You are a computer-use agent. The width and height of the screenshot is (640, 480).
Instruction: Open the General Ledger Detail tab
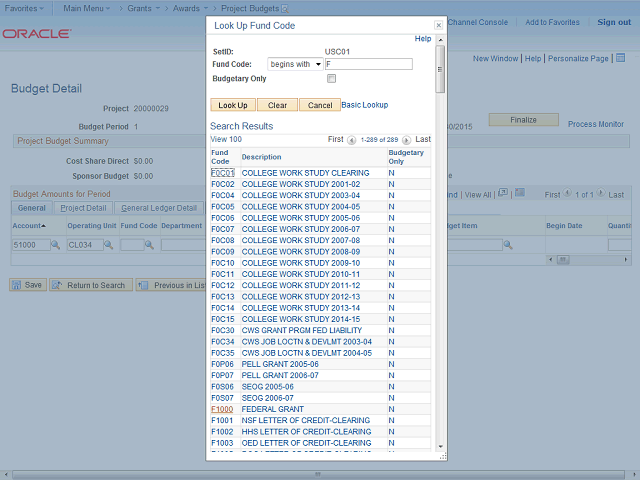159,208
